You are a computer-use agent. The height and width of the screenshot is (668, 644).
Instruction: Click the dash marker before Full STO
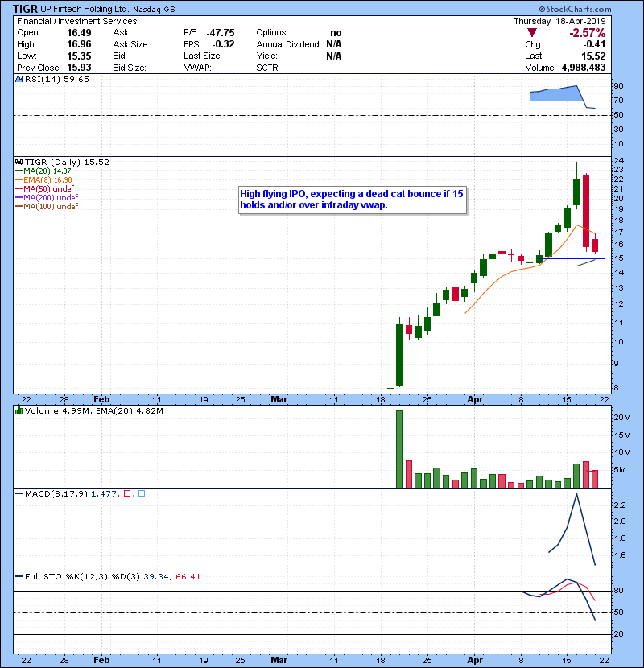click(18, 576)
